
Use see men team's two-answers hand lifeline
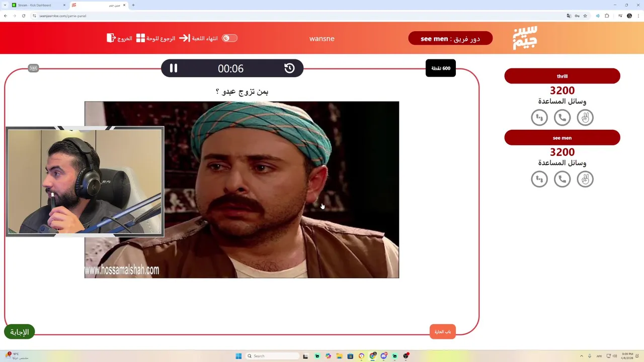click(x=585, y=179)
